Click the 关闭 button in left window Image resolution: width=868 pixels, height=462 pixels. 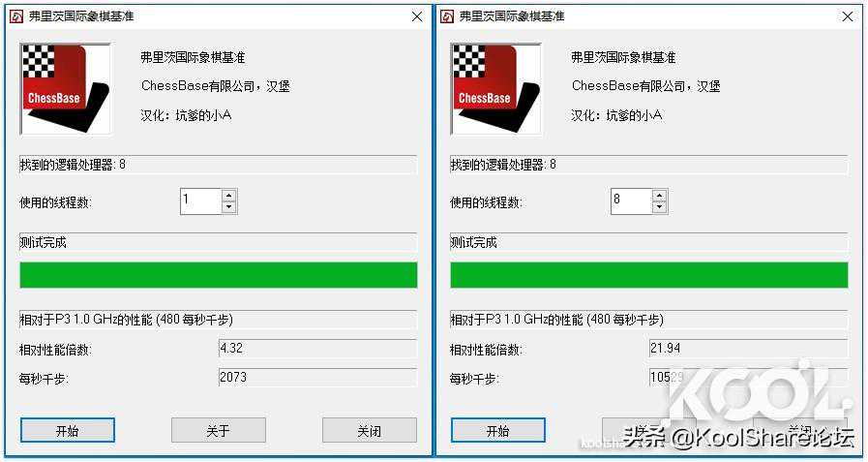click(370, 430)
